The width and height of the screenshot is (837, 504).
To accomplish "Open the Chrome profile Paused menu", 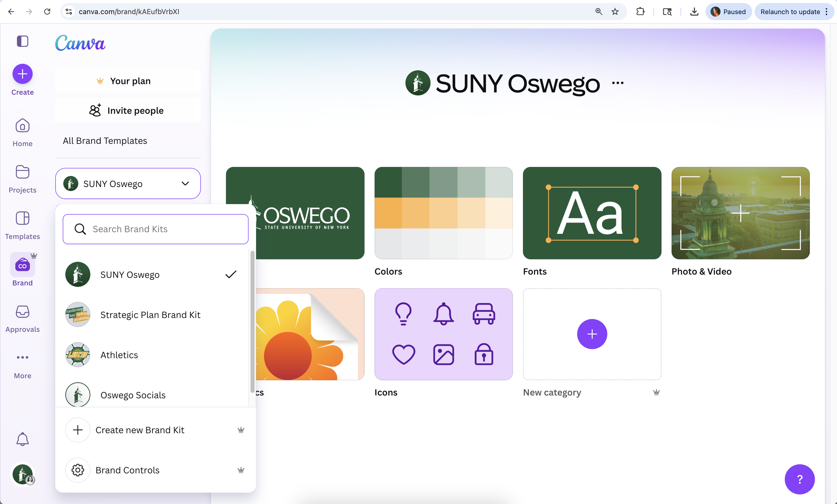I will tap(728, 12).
